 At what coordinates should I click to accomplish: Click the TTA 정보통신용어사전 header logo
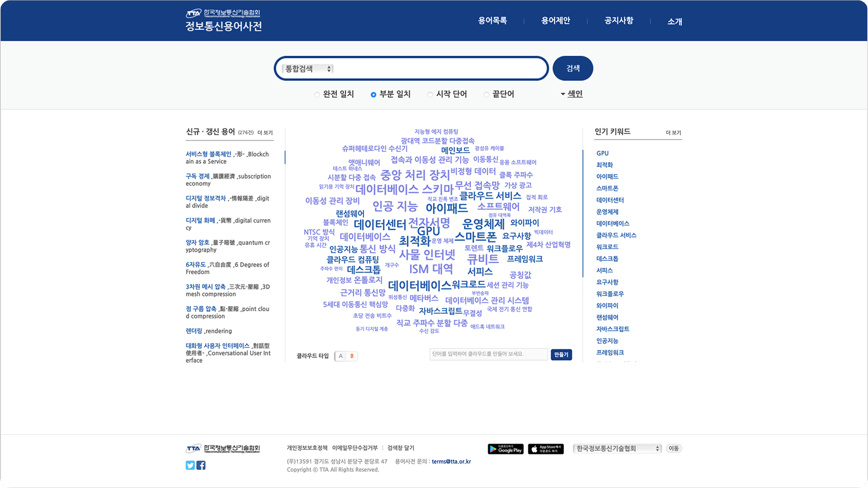[x=224, y=20]
